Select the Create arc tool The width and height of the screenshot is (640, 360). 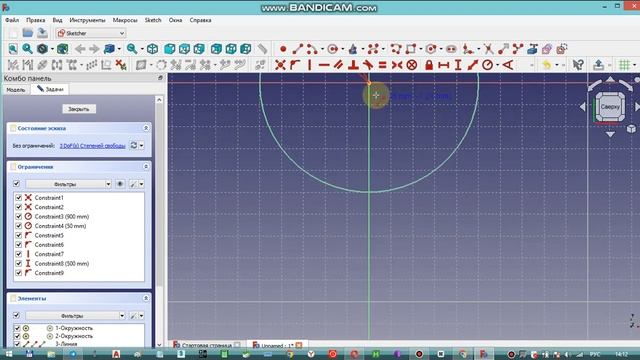(x=312, y=49)
